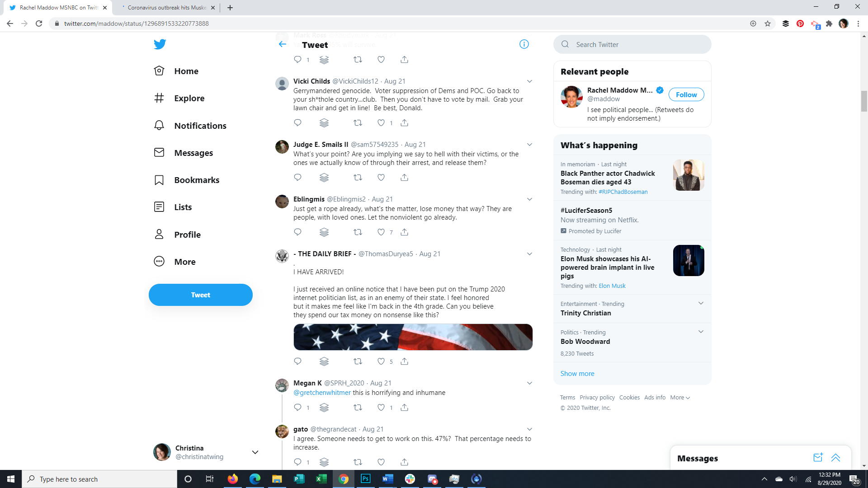This screenshot has height=488, width=868.
Task: Like Vicki Childs' reply
Action: click(x=381, y=123)
